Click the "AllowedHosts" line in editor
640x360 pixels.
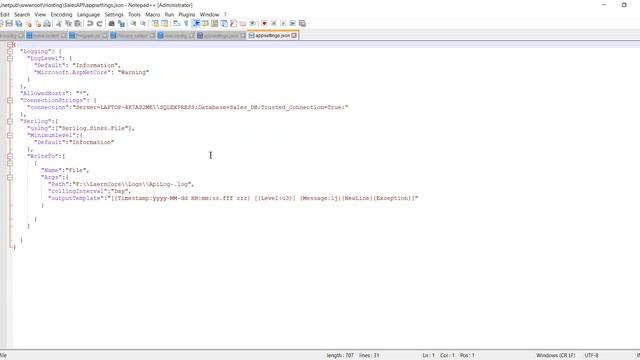point(54,93)
